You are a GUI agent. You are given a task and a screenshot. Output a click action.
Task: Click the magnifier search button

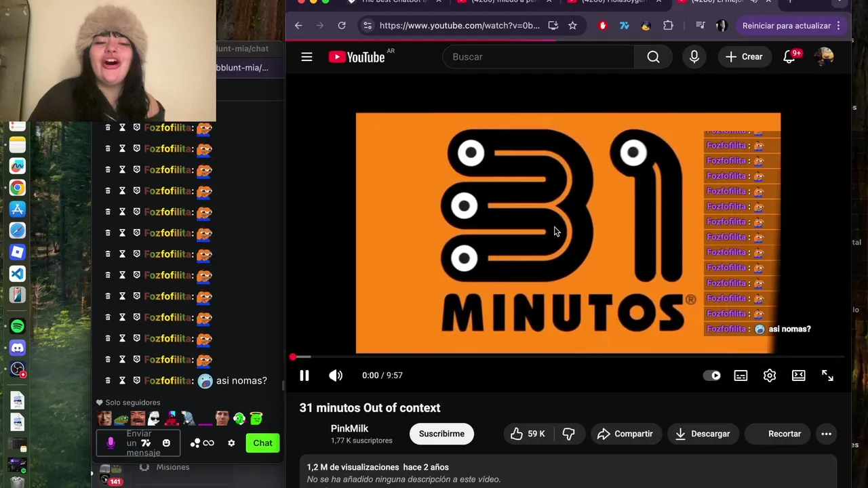pos(653,57)
